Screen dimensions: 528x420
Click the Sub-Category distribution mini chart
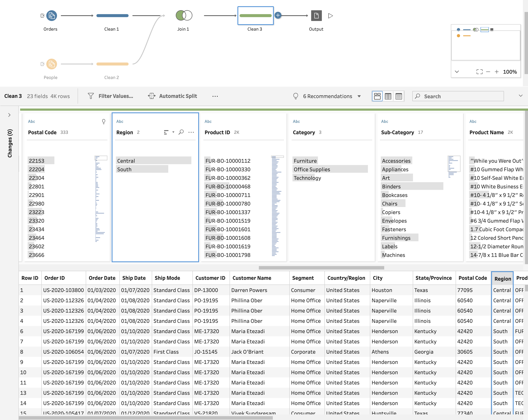454,166
